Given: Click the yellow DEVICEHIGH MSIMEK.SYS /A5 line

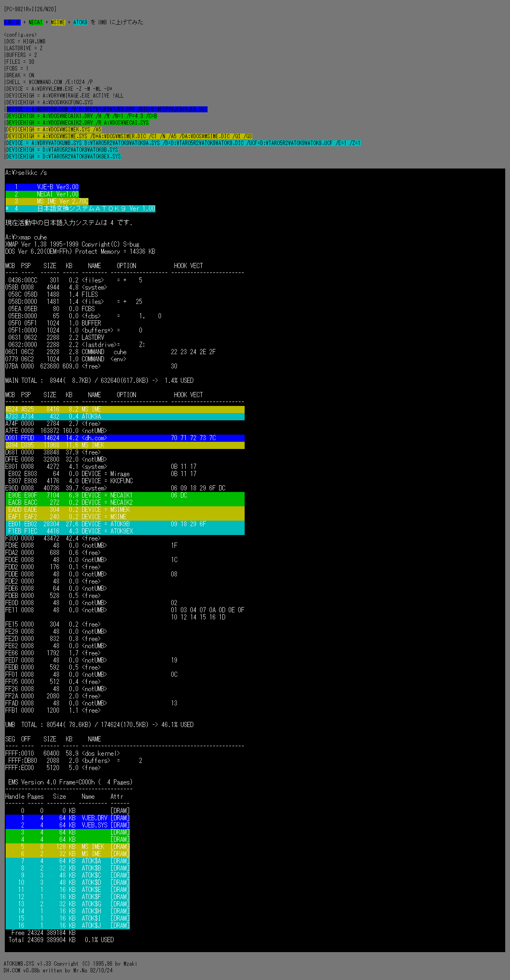Looking at the screenshot, I should coord(54,129).
